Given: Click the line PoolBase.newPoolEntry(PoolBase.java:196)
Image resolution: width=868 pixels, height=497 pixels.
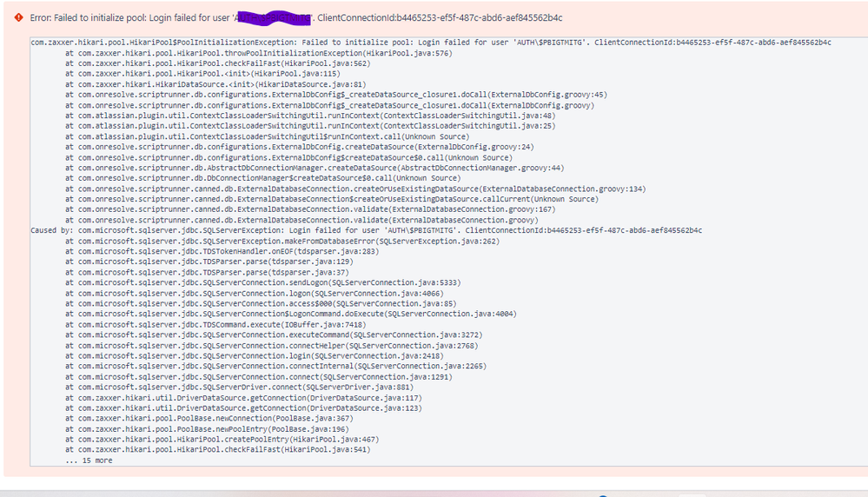Looking at the screenshot, I should coord(207,429).
